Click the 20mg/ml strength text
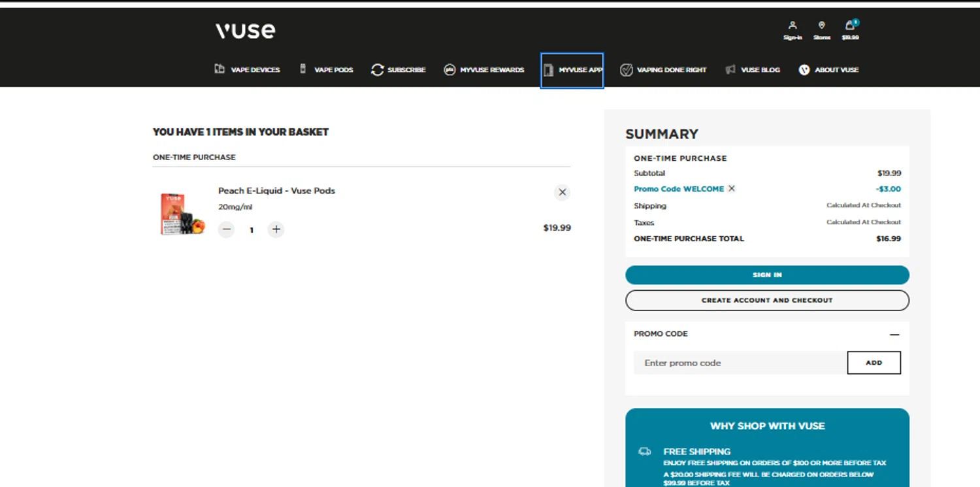This screenshot has width=980, height=487. coord(235,207)
